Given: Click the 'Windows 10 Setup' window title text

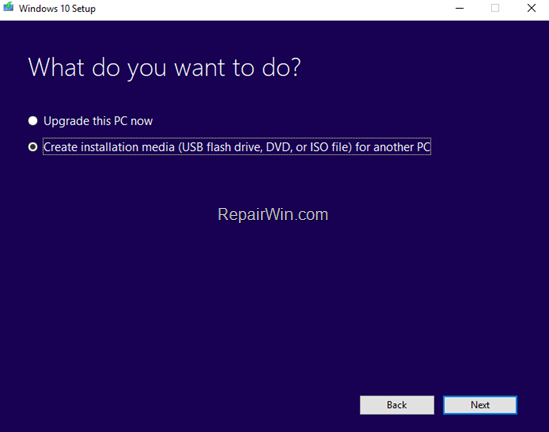Looking at the screenshot, I should [x=57, y=8].
